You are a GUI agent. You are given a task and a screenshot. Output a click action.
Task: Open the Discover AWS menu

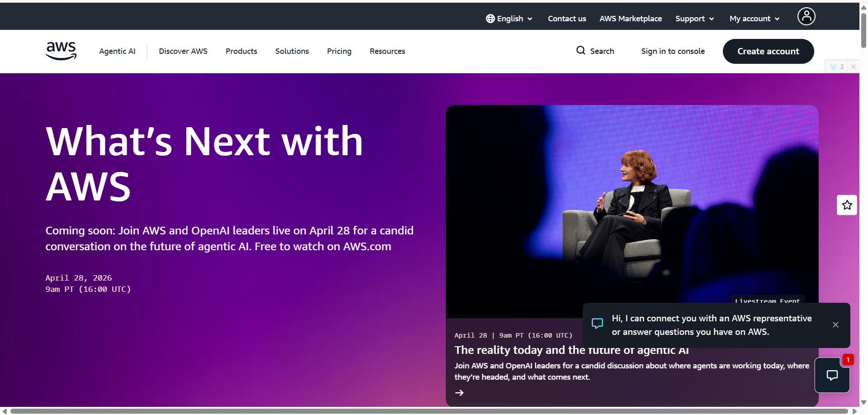tap(183, 51)
